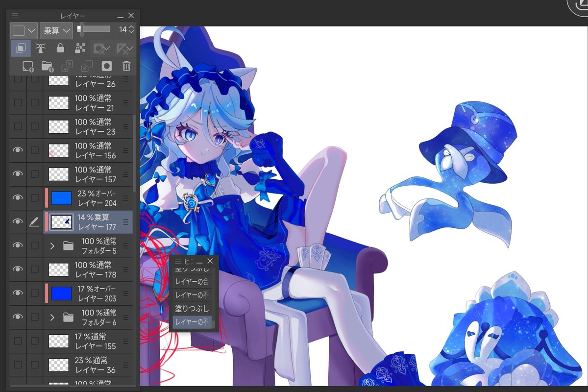Click blue thumbnail of レイヤー 204
This screenshot has height=392, width=588.
pyautogui.click(x=61, y=198)
